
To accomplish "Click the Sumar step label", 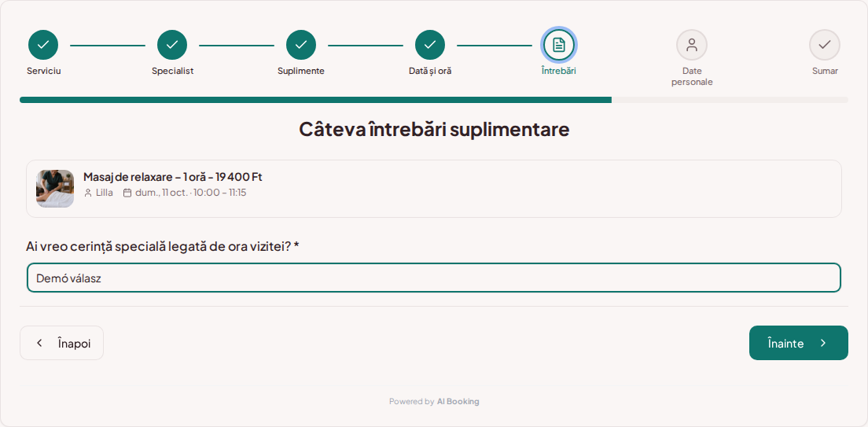I will point(825,71).
